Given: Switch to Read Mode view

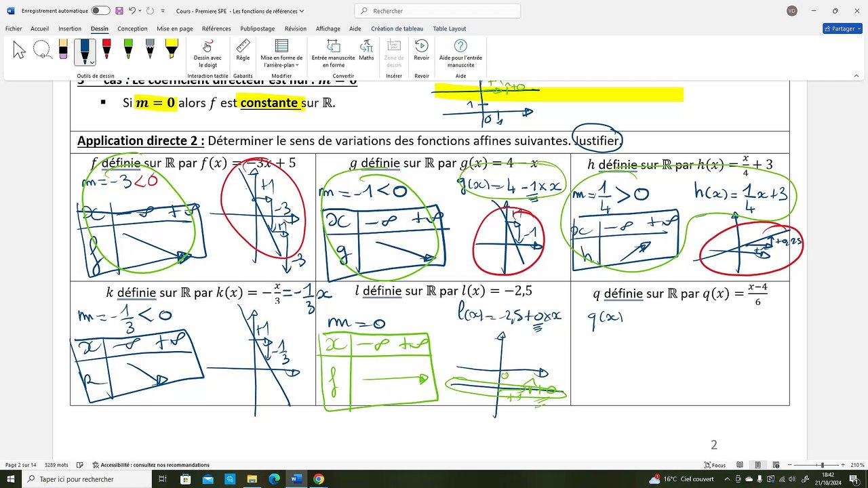Looking at the screenshot, I should coord(740,465).
